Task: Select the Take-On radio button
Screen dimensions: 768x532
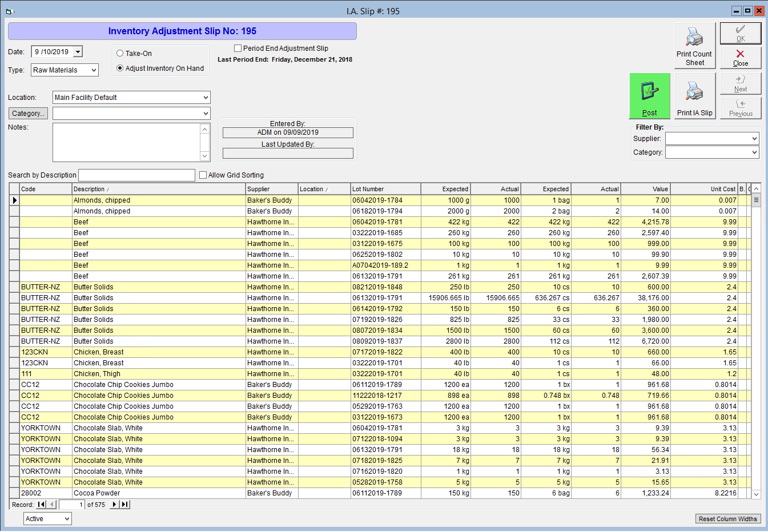Action: point(120,53)
